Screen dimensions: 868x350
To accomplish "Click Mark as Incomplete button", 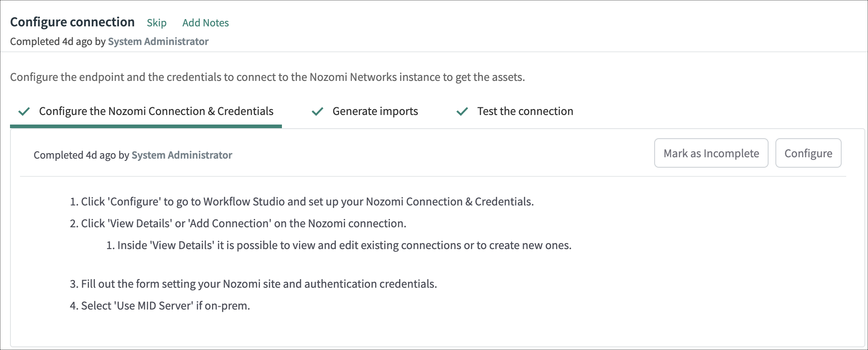I will pos(711,153).
